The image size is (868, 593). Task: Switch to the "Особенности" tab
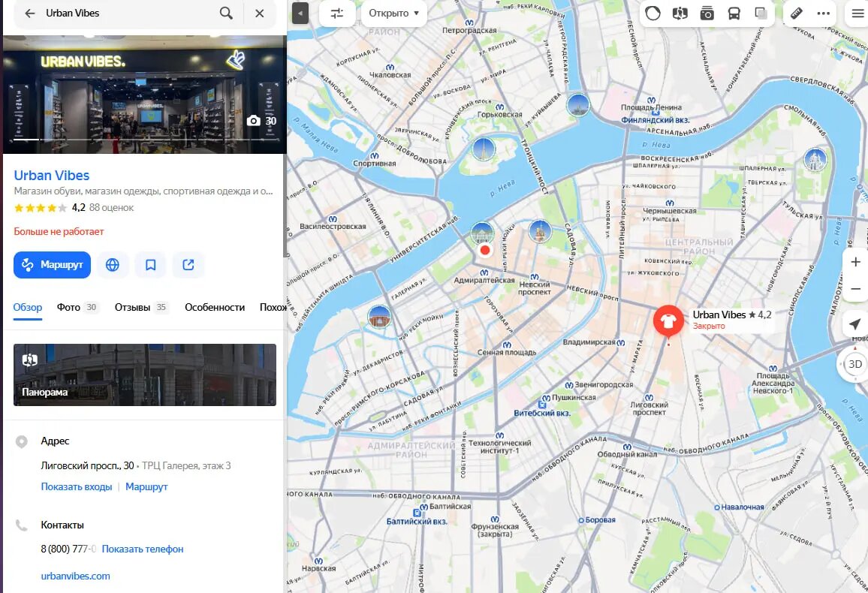point(215,308)
